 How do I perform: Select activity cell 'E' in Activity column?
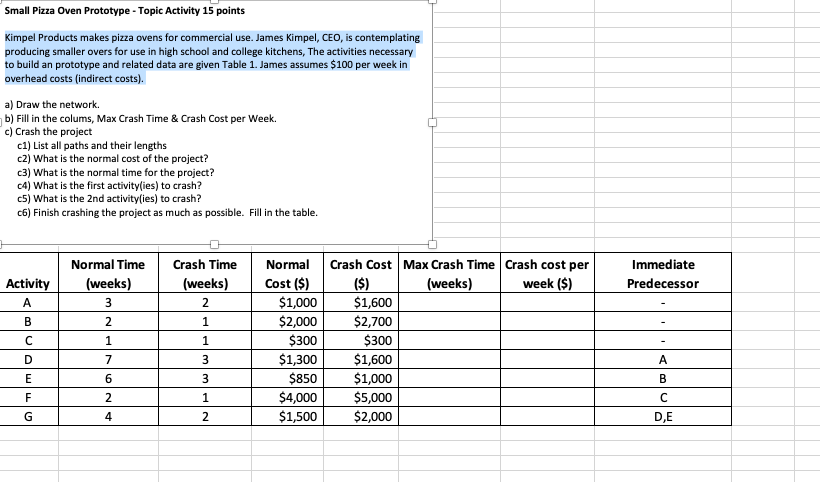[29, 378]
